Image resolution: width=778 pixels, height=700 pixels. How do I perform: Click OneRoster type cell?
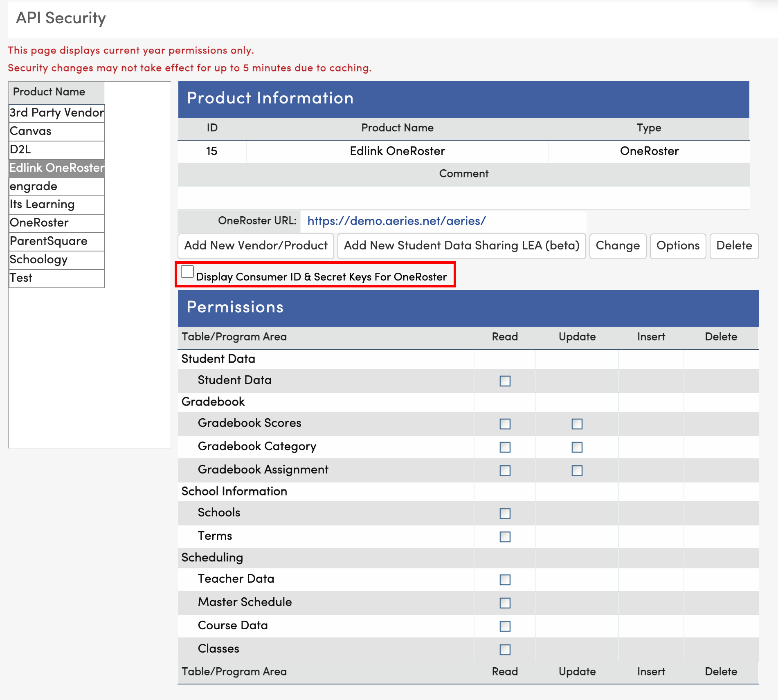click(649, 151)
